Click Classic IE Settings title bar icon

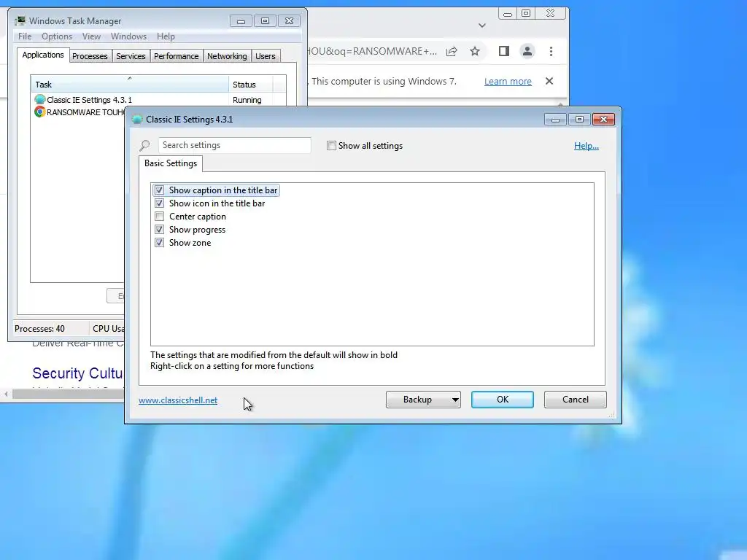point(137,119)
